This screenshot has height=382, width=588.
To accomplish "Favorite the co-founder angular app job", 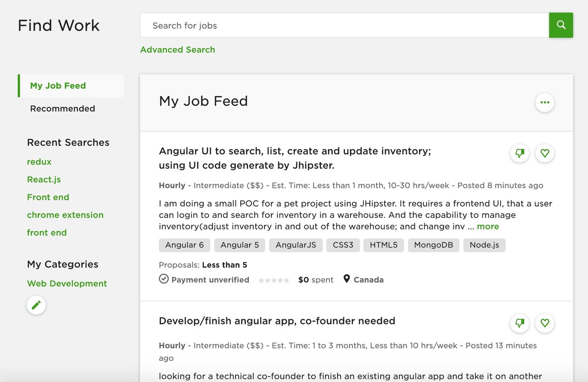I will coord(544,323).
